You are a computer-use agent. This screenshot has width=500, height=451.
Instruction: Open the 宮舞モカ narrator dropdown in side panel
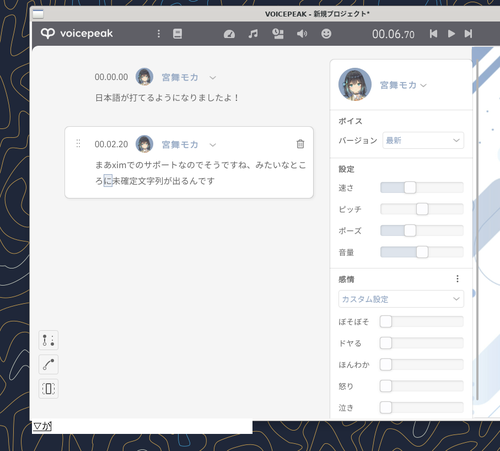(x=403, y=85)
